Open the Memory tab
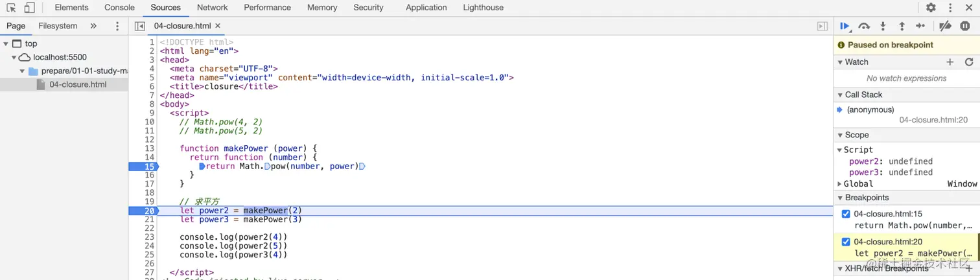980x280 pixels. (322, 8)
